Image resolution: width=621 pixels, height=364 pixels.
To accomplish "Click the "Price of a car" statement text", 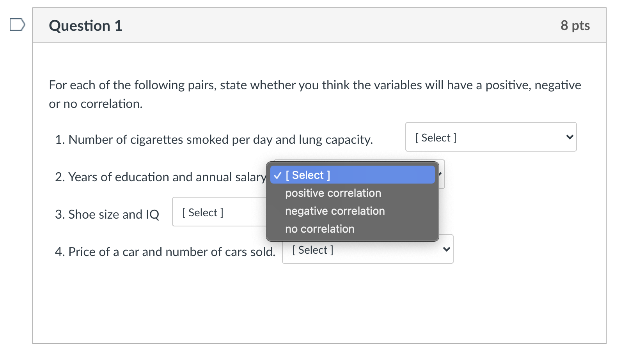I will click(x=165, y=252).
